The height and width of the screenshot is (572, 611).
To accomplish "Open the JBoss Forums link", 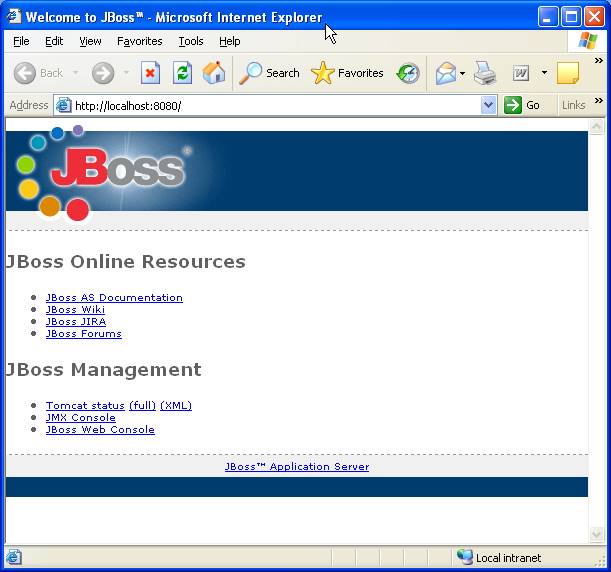I will click(84, 334).
